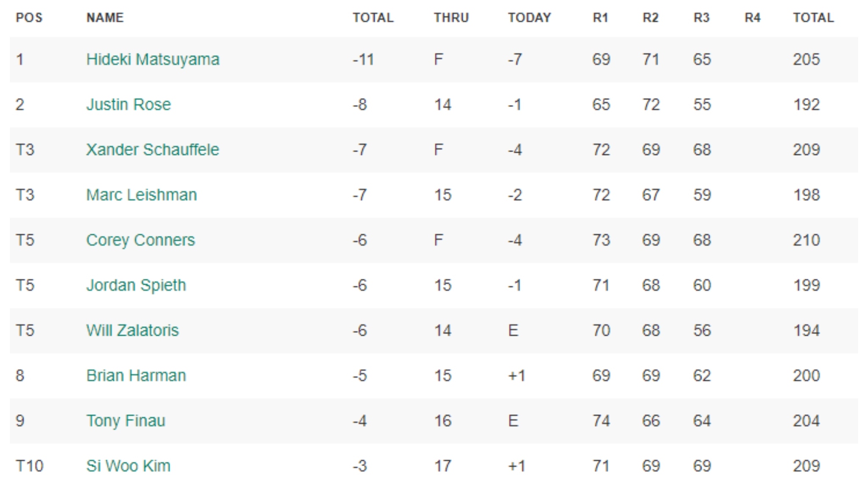This screenshot has height=490, width=868.
Task: Sort by the POS column header
Action: [29, 18]
